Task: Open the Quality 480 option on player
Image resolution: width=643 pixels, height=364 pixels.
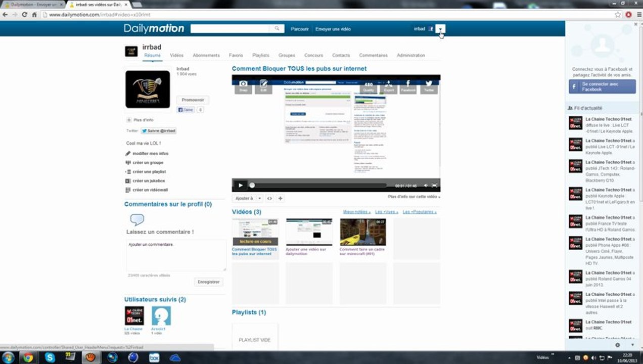Action: [369, 87]
